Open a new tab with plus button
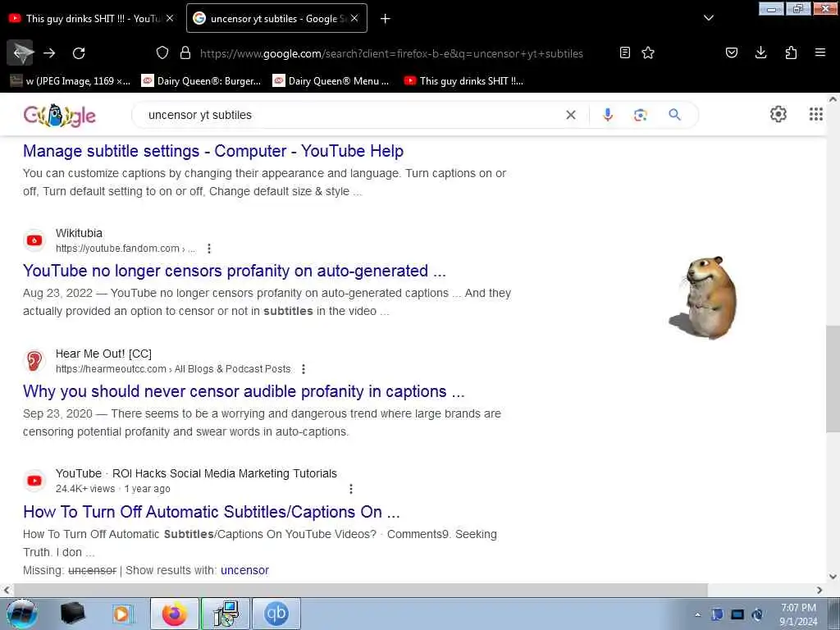The width and height of the screenshot is (840, 630). (386, 19)
